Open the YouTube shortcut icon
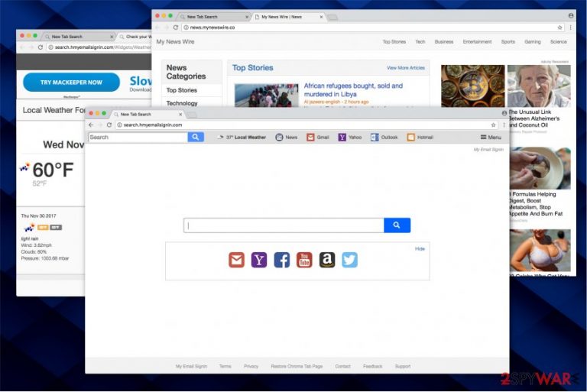The image size is (587, 392). click(x=304, y=260)
